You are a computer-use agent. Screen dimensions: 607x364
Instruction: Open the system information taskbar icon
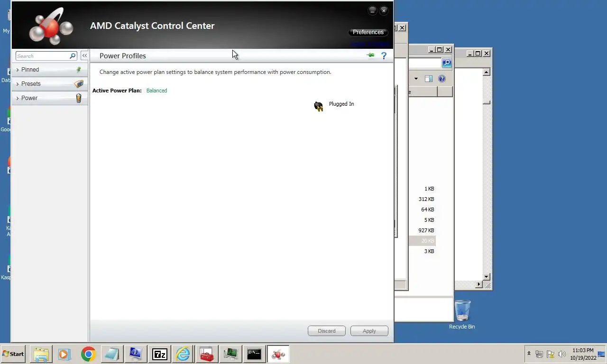click(x=136, y=354)
